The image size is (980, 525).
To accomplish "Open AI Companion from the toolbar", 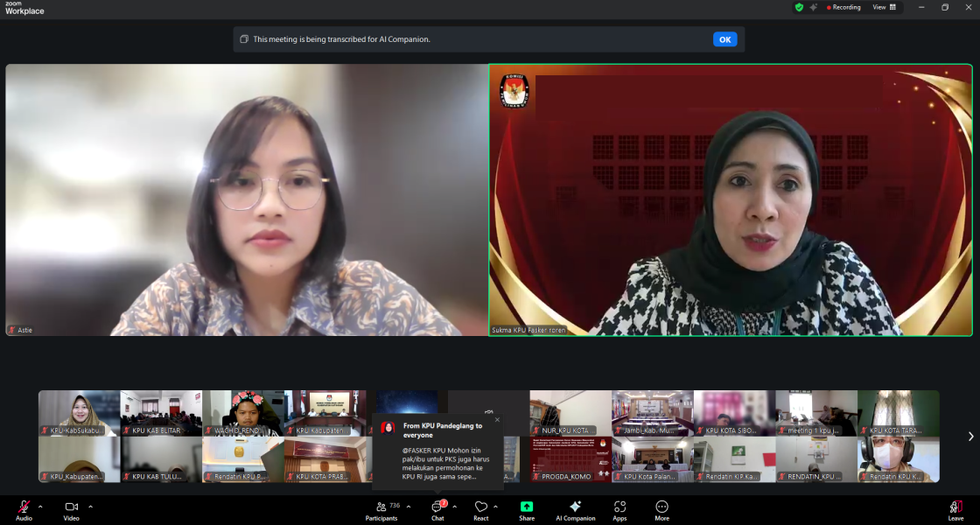I will pos(575,508).
